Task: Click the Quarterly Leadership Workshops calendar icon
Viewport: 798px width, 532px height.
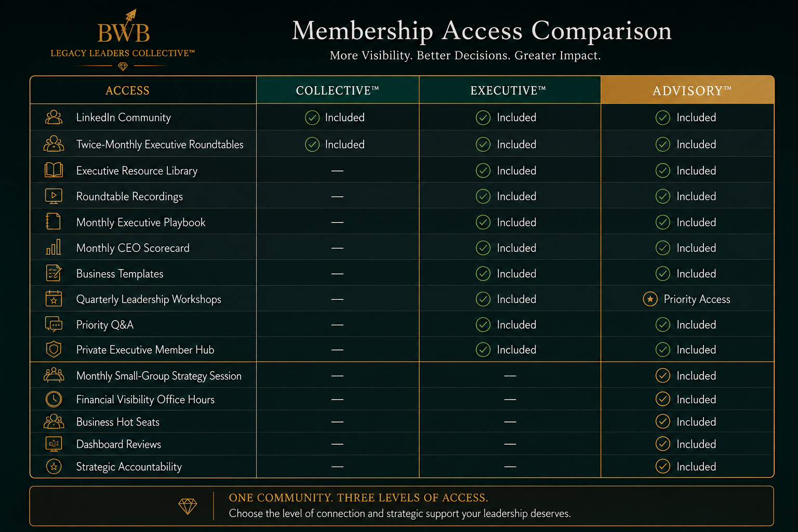Action: [x=54, y=299]
